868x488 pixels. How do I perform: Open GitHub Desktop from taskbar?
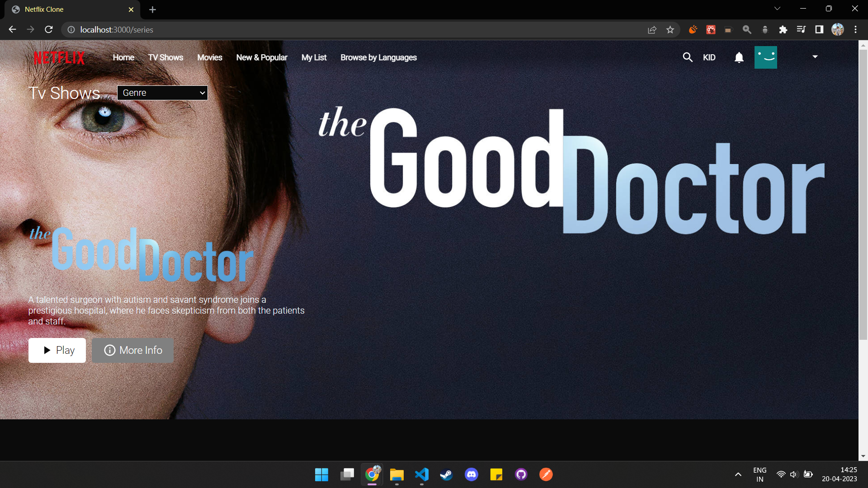[x=521, y=474]
